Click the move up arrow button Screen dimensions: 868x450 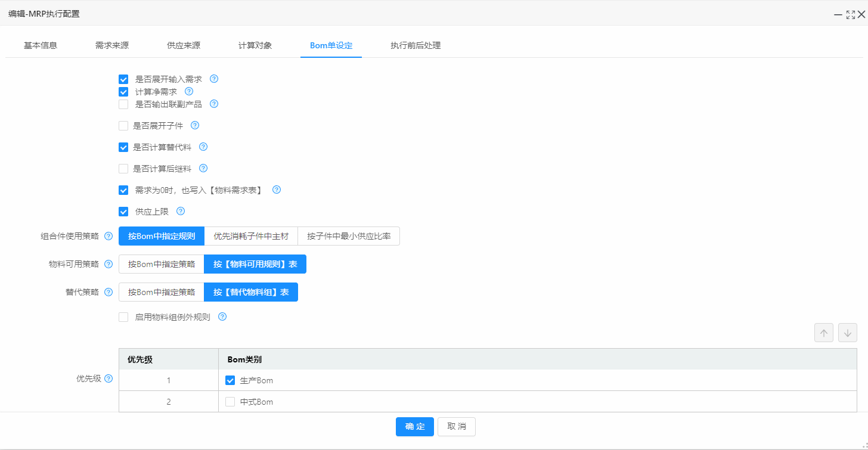823,333
